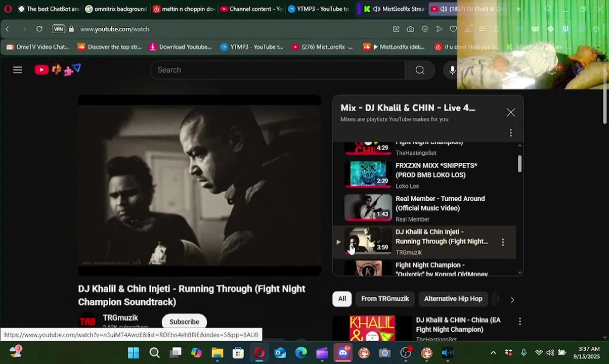Open Discord from the taskbar

[343, 353]
